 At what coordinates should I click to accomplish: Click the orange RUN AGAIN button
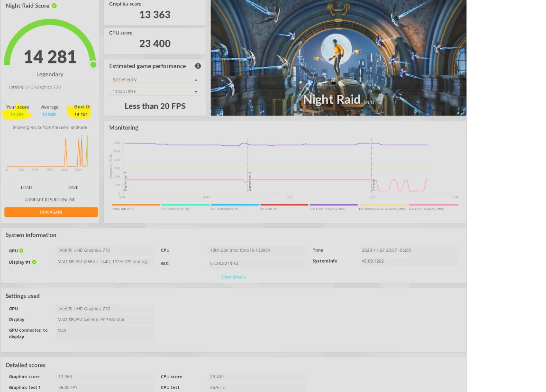tap(51, 212)
